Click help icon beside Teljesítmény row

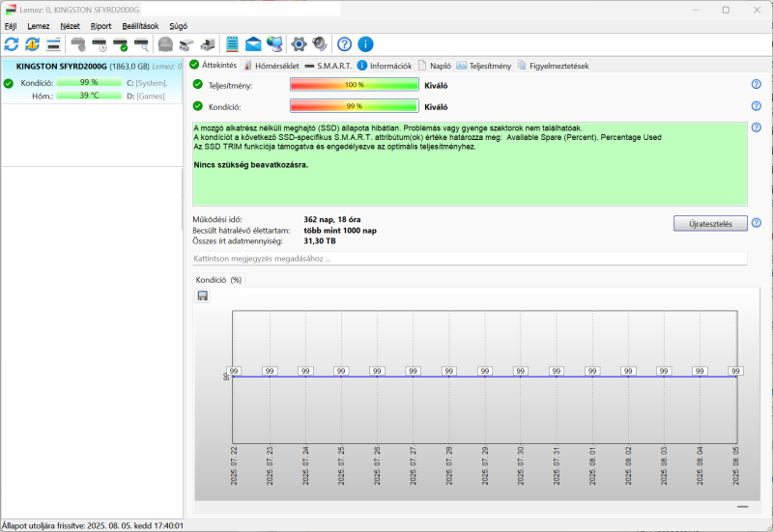757,84
